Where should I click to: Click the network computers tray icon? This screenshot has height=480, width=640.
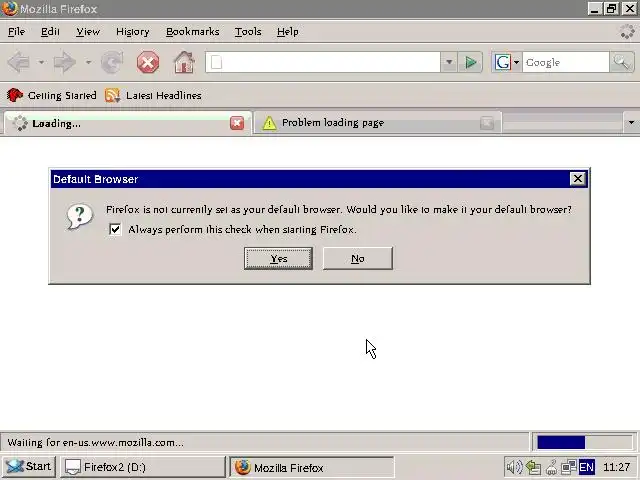click(569, 467)
